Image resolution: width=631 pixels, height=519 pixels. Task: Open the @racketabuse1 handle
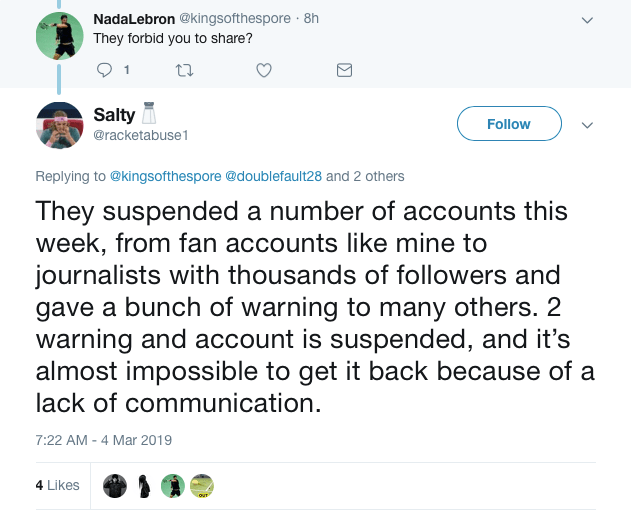coord(139,135)
